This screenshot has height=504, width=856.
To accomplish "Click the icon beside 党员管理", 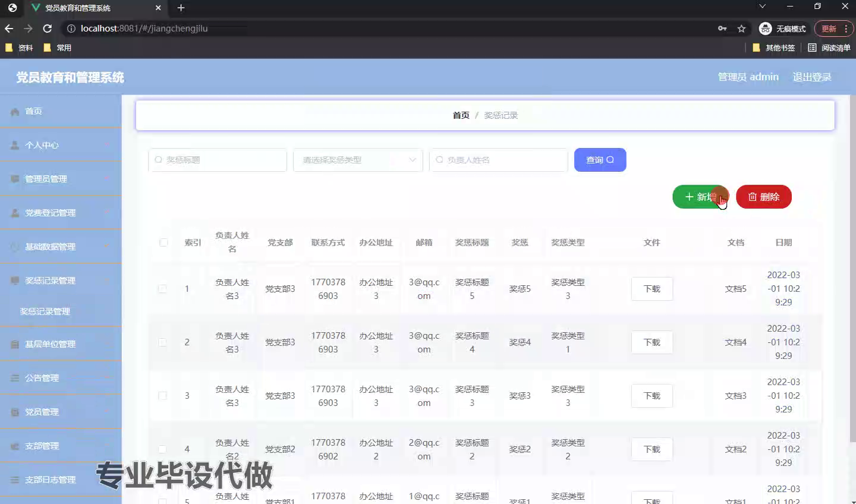I will tap(15, 412).
